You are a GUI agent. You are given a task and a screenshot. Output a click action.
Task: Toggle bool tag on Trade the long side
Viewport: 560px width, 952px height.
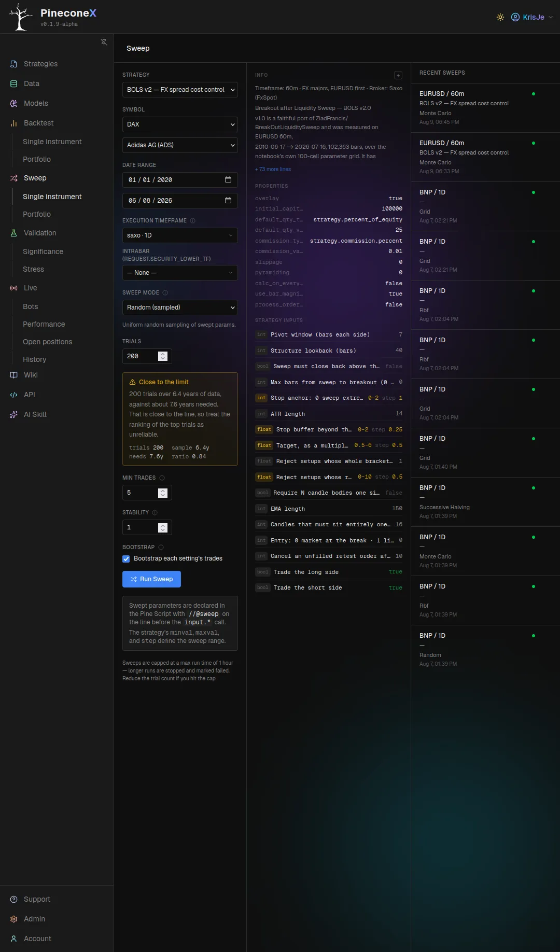[x=263, y=572]
